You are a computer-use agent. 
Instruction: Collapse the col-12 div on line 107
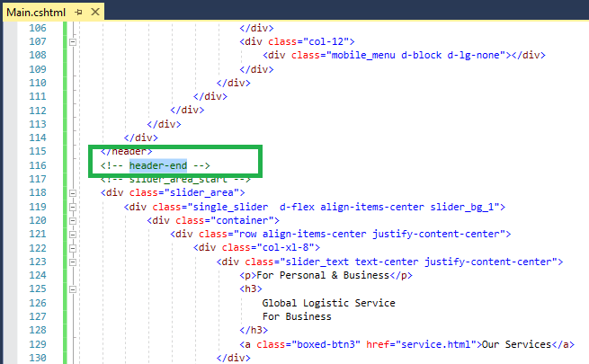pos(73,41)
